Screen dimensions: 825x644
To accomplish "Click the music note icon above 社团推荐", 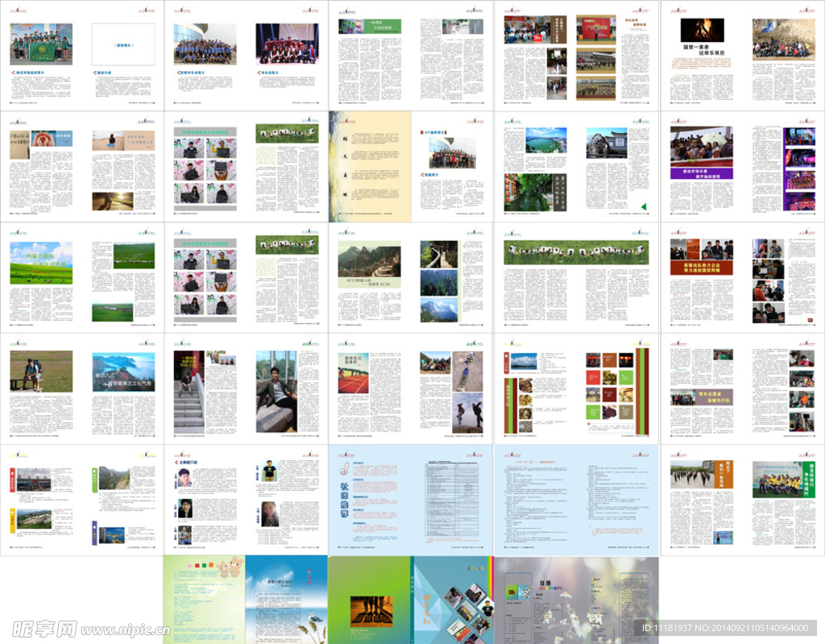I will [x=343, y=470].
